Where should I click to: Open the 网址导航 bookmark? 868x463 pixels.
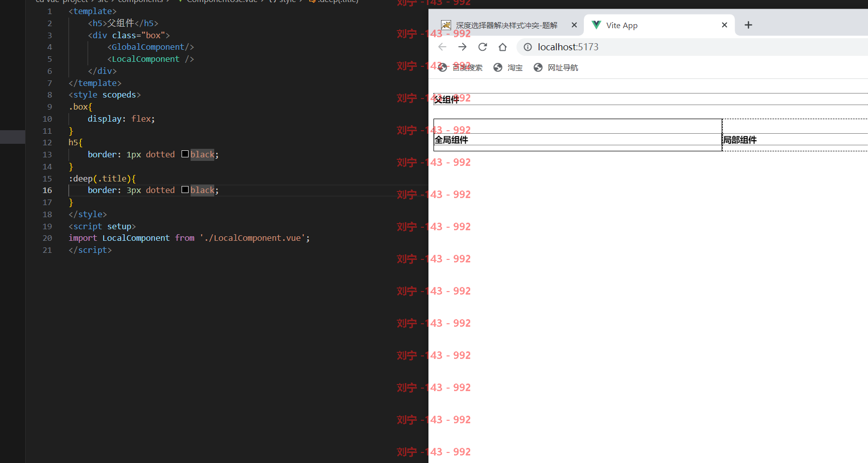click(x=556, y=67)
